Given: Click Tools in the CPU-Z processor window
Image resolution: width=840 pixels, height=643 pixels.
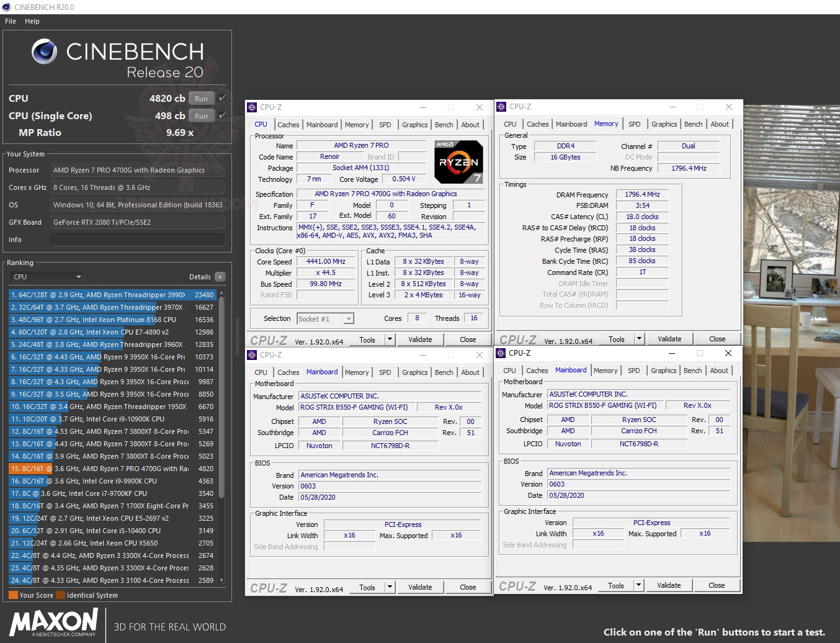Looking at the screenshot, I should (x=367, y=339).
